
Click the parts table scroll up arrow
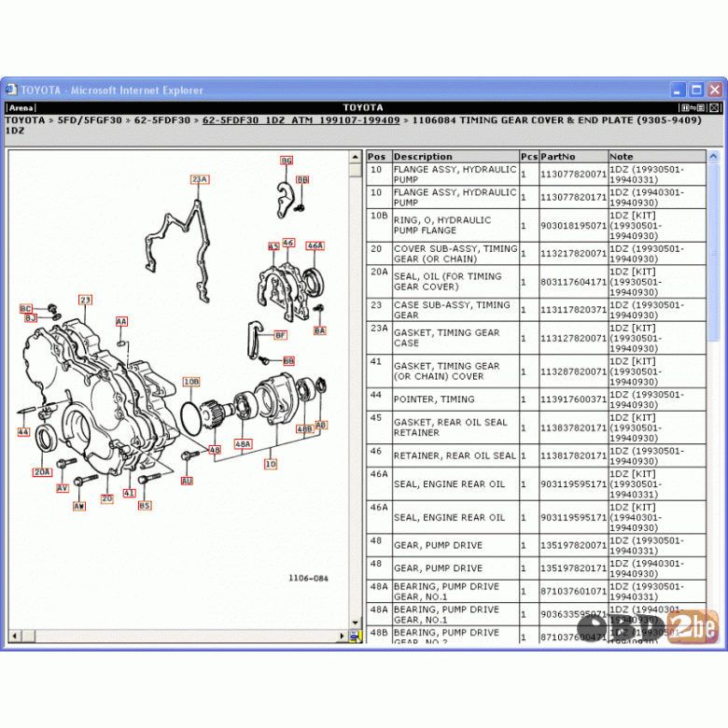(714, 157)
